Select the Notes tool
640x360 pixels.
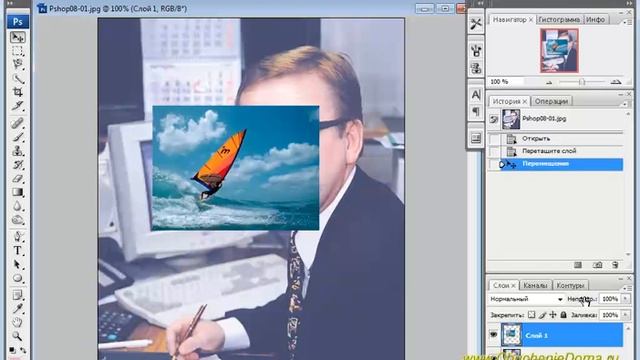17,295
